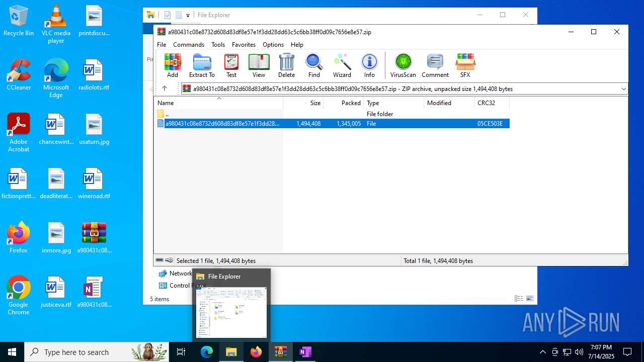
Task: Open the Tools menu
Action: click(x=218, y=45)
